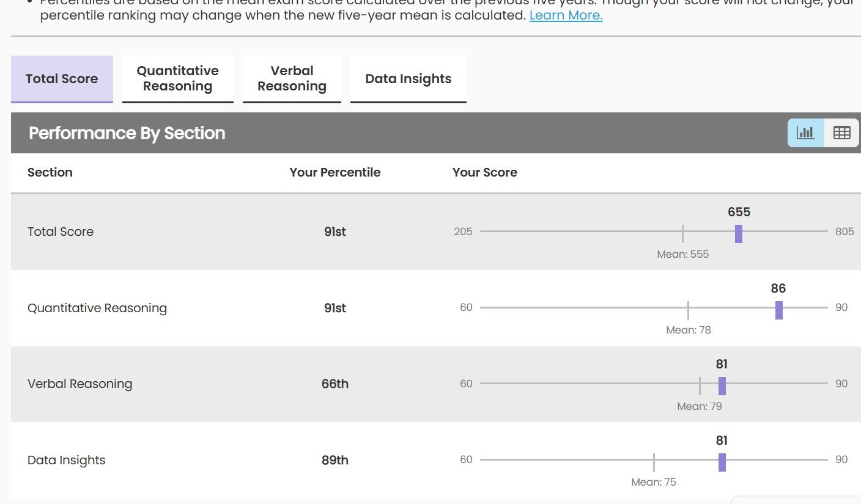Click the Performance By Section heading
This screenshot has height=504, width=861.
pos(127,133)
